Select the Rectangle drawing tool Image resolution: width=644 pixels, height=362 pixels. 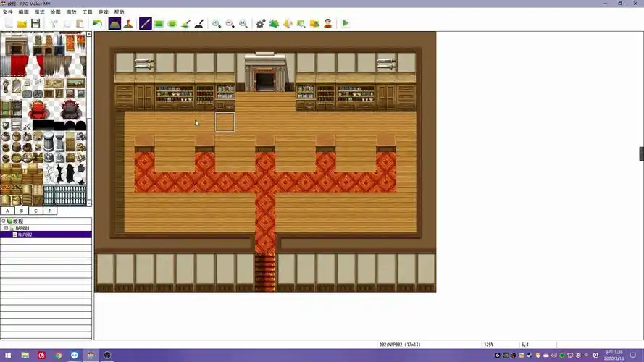click(x=159, y=23)
